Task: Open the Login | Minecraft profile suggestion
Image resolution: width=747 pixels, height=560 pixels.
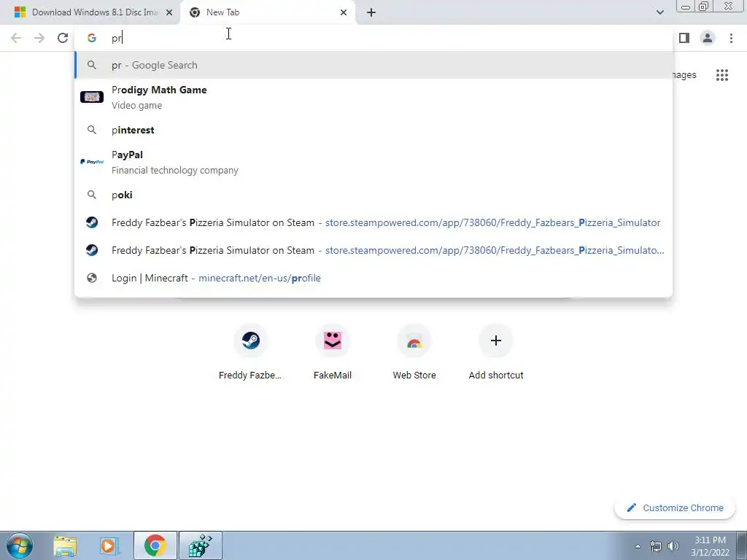Action: pyautogui.click(x=373, y=278)
